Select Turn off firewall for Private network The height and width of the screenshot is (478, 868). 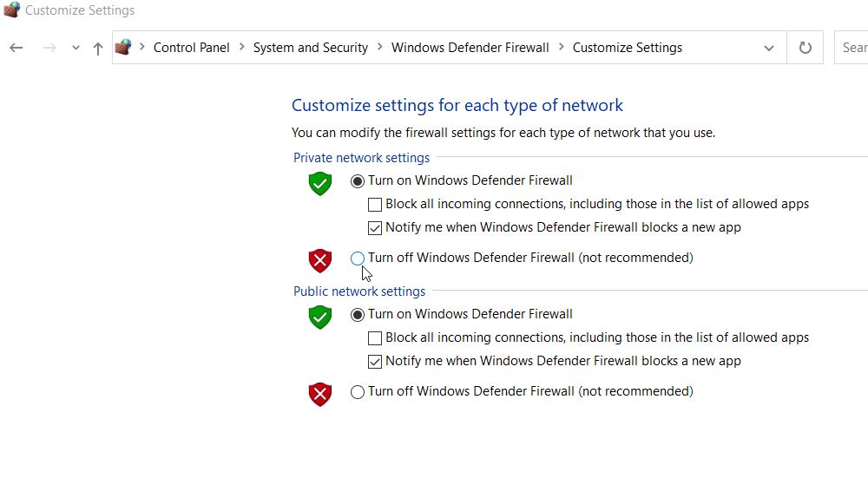[358, 259]
